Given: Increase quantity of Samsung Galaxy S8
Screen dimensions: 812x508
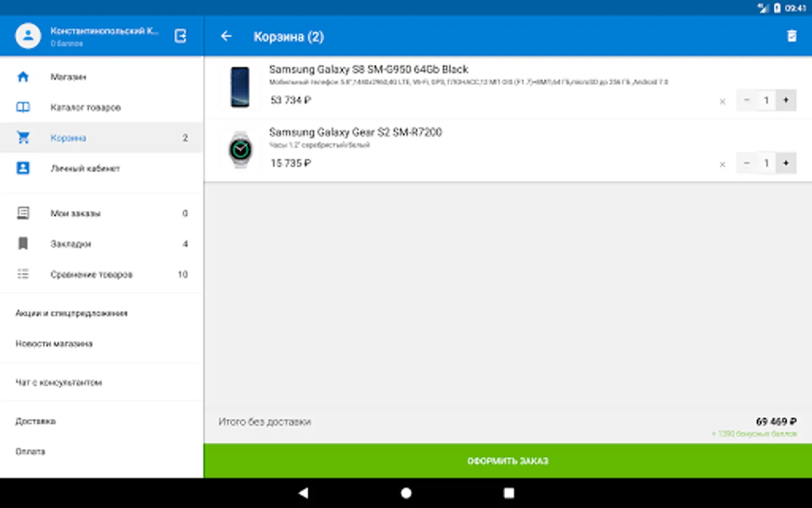Looking at the screenshot, I should click(786, 100).
